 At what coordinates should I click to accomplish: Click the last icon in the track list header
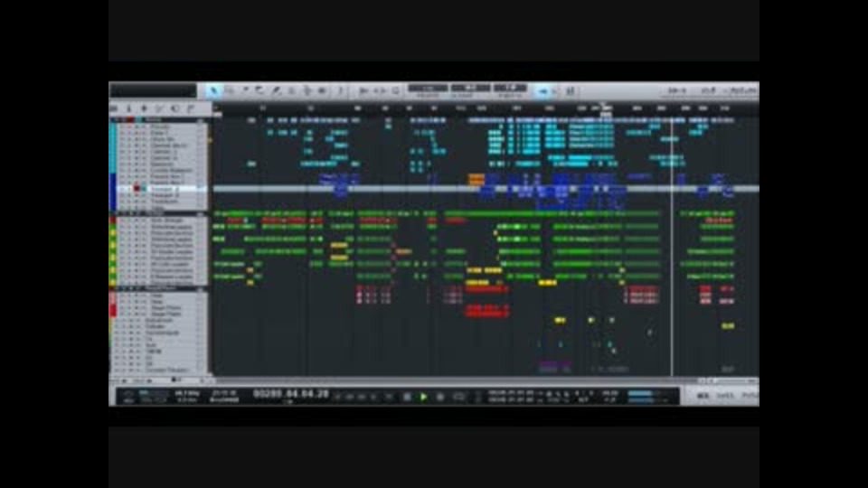point(191,108)
